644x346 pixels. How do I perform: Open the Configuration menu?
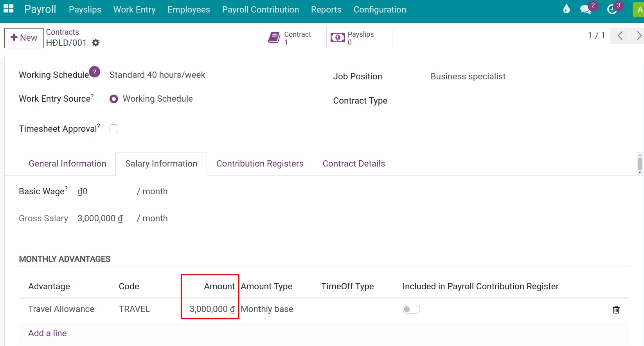click(x=380, y=9)
